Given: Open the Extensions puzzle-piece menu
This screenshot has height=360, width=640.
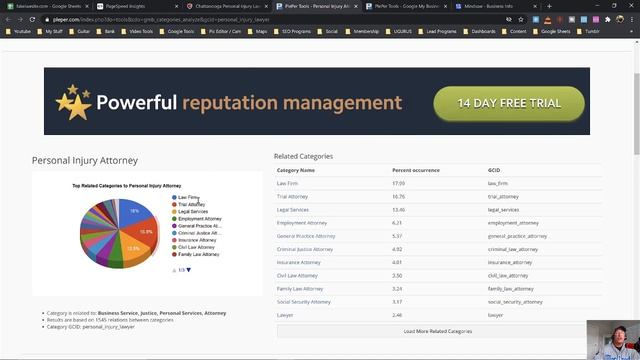Looking at the screenshot, I should (x=608, y=19).
